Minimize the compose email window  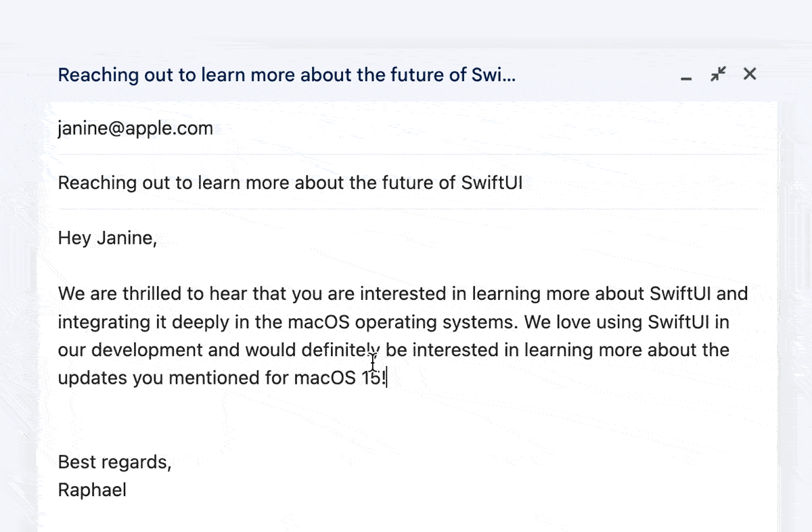tap(686, 76)
